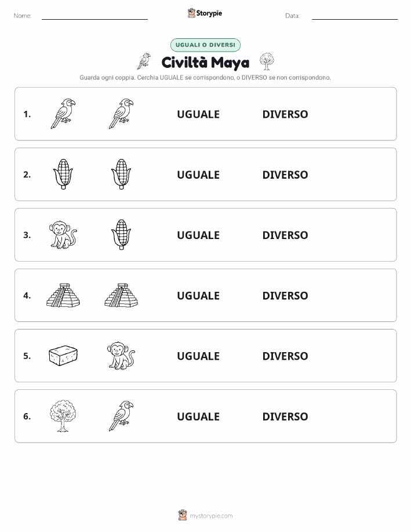Click the Storypie logo at top
Image resolution: width=411 pixels, height=532 pixels.
[205, 13]
